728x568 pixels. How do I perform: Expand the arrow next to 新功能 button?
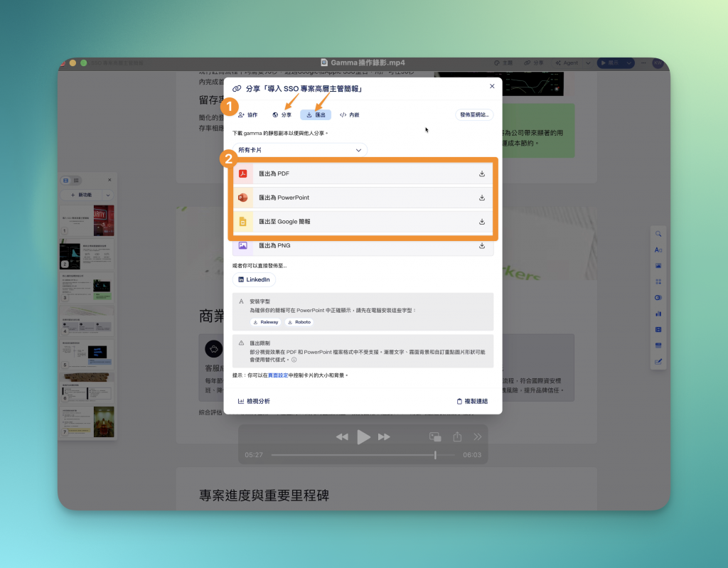pos(108,195)
